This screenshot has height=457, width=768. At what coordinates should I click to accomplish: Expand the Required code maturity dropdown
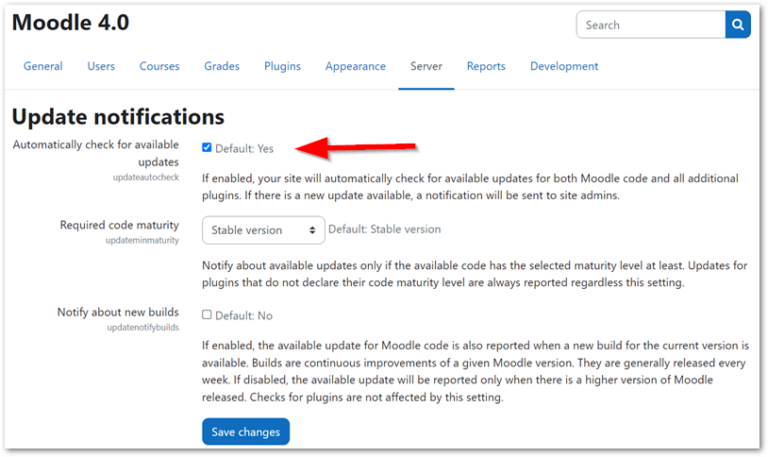point(264,230)
